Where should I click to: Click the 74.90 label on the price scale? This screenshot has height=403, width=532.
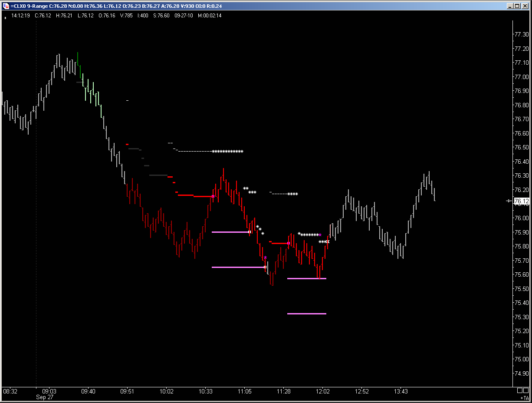coord(521,373)
